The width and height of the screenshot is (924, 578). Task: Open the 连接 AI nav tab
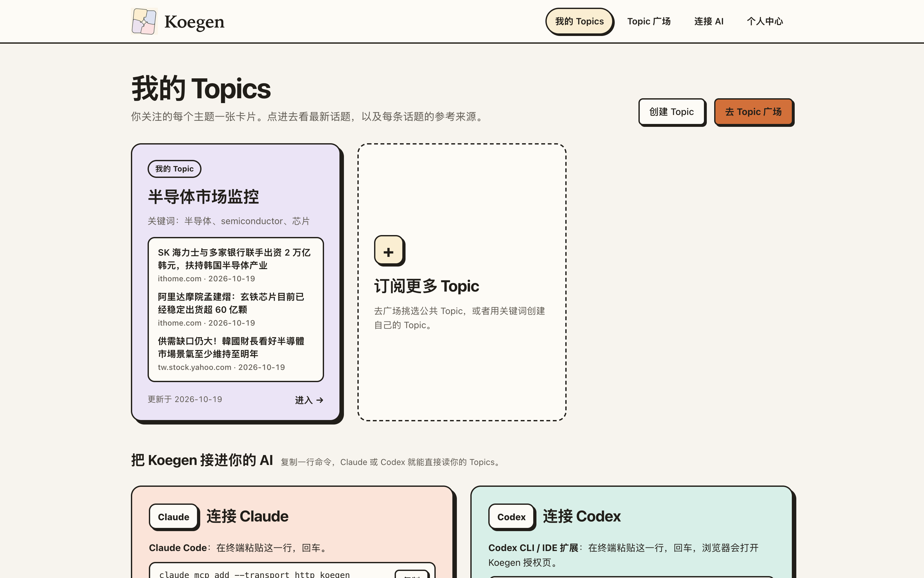[709, 22]
